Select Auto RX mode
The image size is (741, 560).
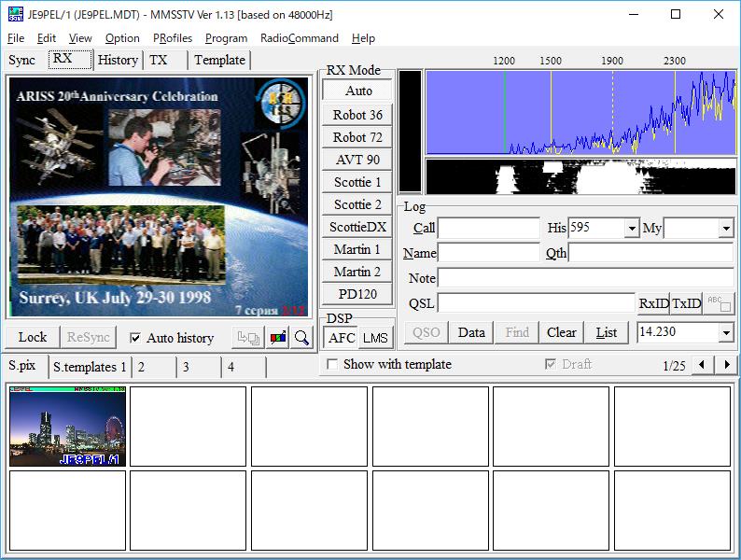tap(357, 91)
